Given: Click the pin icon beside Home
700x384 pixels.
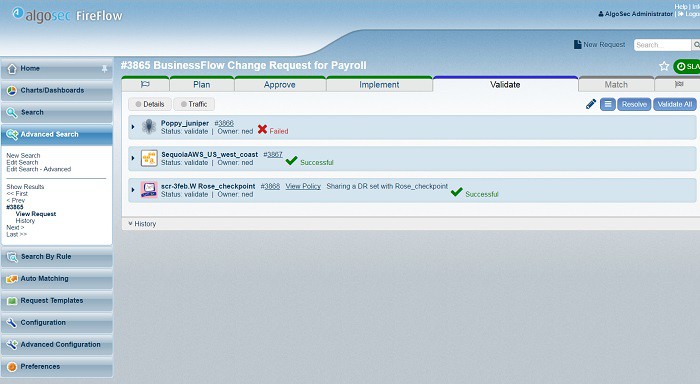Looking at the screenshot, I should 104,69.
